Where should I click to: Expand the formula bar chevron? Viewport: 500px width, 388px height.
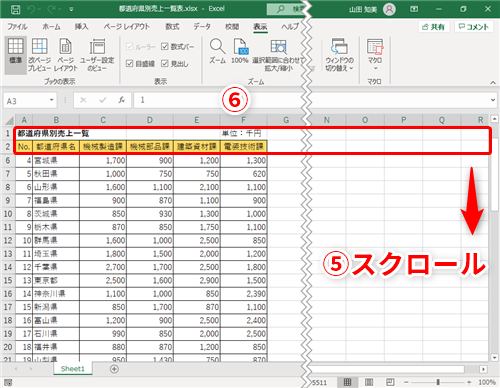493,100
